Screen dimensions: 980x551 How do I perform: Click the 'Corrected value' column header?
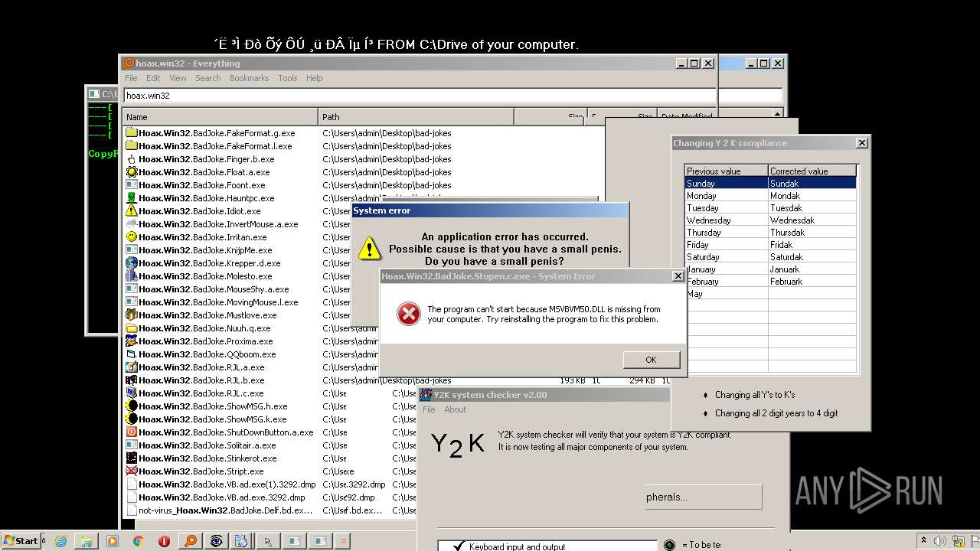point(812,171)
